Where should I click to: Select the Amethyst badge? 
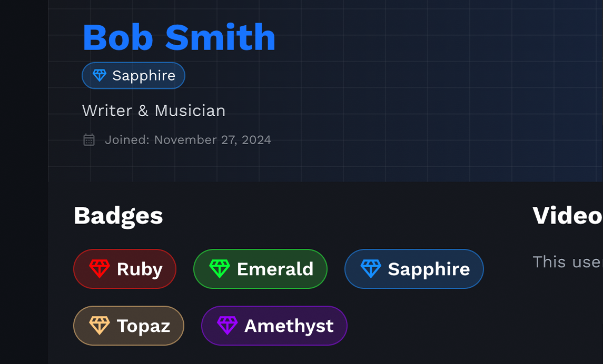(x=274, y=326)
